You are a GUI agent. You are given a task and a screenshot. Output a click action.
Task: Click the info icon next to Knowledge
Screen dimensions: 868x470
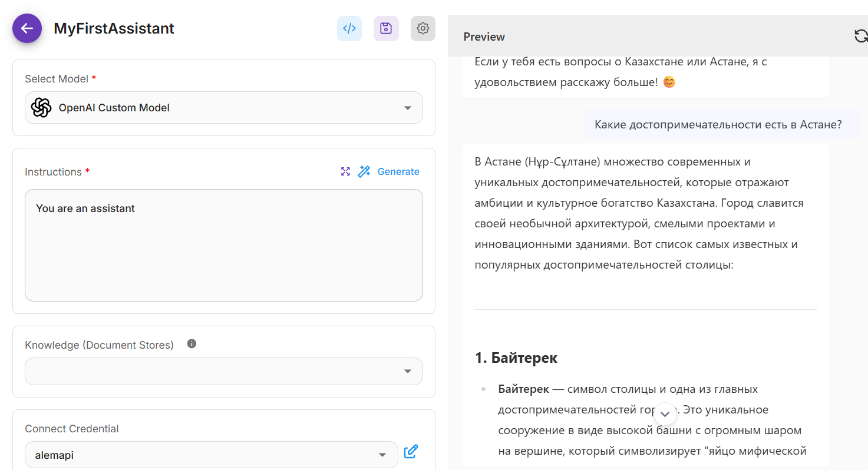click(x=192, y=344)
